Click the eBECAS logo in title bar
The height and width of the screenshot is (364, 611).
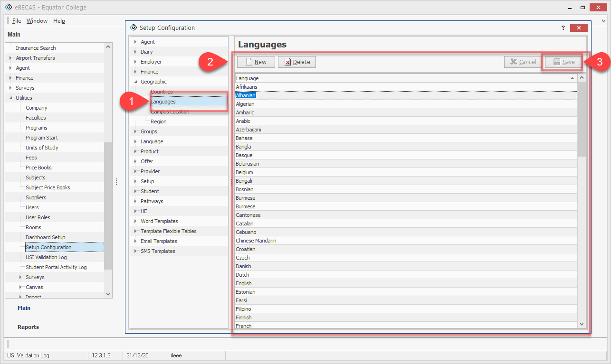(x=8, y=8)
